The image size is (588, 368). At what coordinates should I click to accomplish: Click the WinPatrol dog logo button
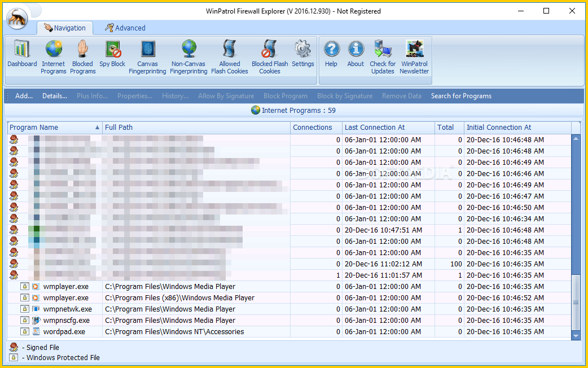click(x=17, y=17)
